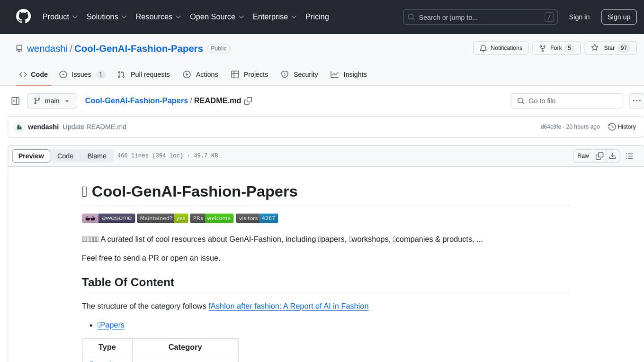The width and height of the screenshot is (644, 362).
Task: Expand the Resources menu
Action: pyautogui.click(x=158, y=17)
